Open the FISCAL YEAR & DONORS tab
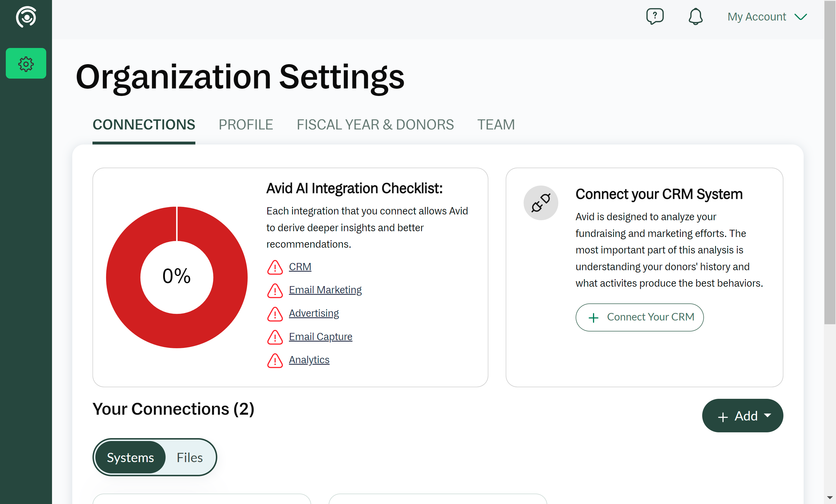Viewport: 836px width, 504px height. (x=375, y=125)
